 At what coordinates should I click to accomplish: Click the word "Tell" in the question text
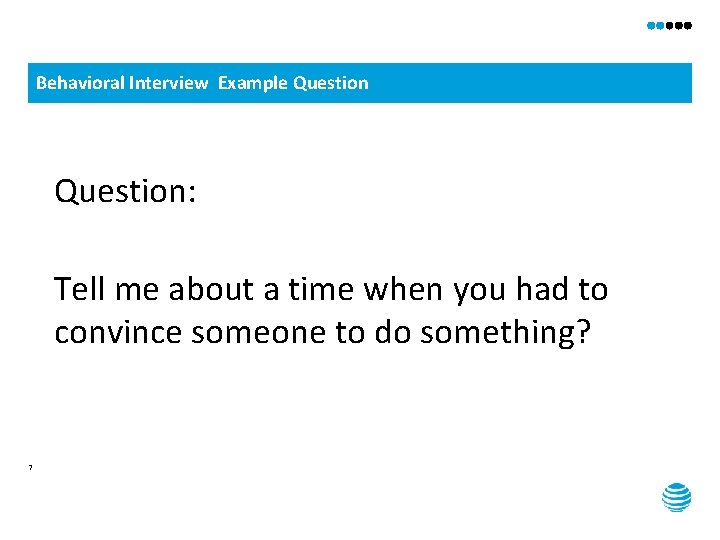tap(80, 289)
